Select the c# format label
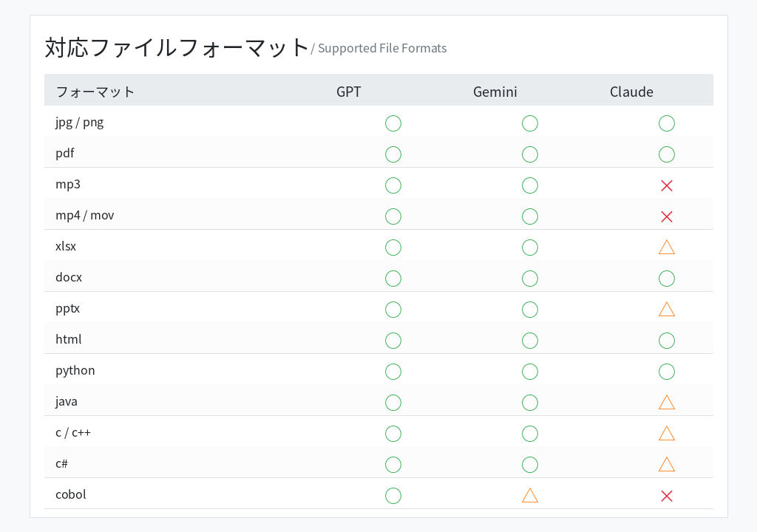 [x=62, y=463]
